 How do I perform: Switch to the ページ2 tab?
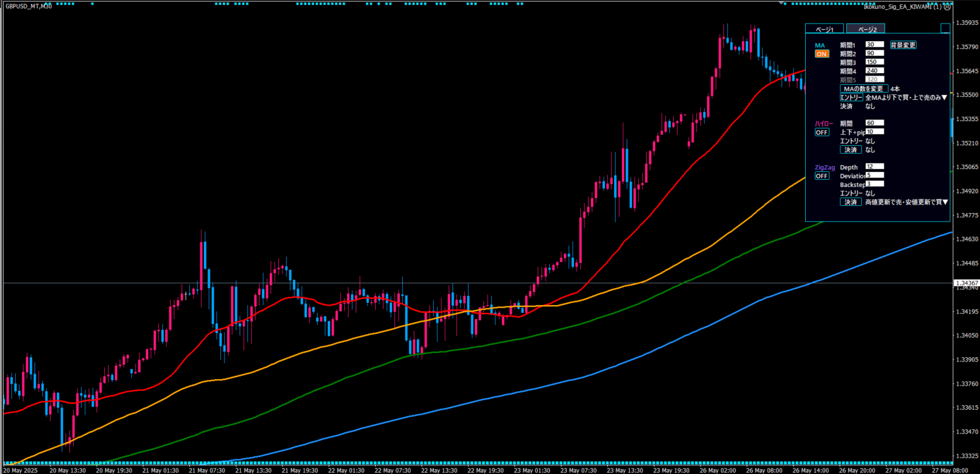(x=866, y=29)
